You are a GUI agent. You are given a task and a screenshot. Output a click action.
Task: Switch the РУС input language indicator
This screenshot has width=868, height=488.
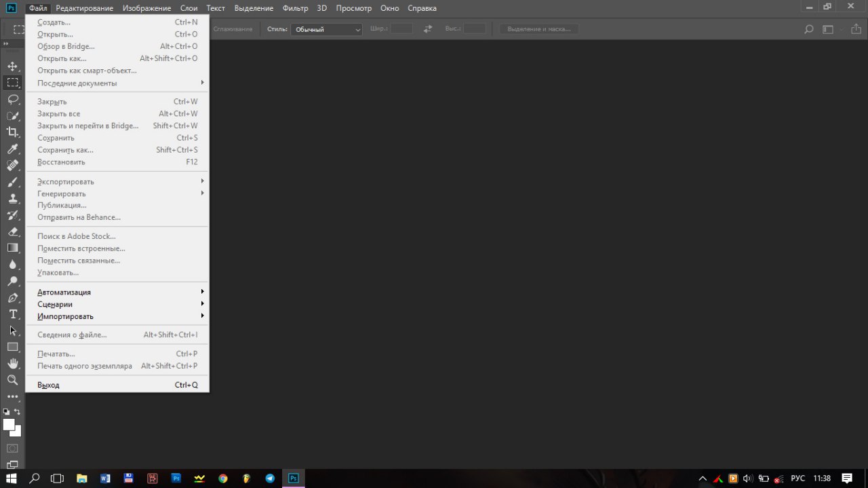[798, 478]
